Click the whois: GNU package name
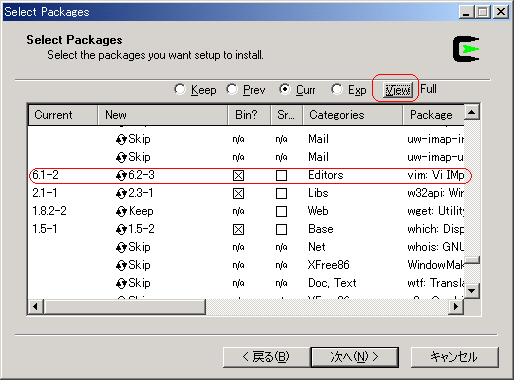Viewport: 514px width, 380px height. tap(435, 247)
